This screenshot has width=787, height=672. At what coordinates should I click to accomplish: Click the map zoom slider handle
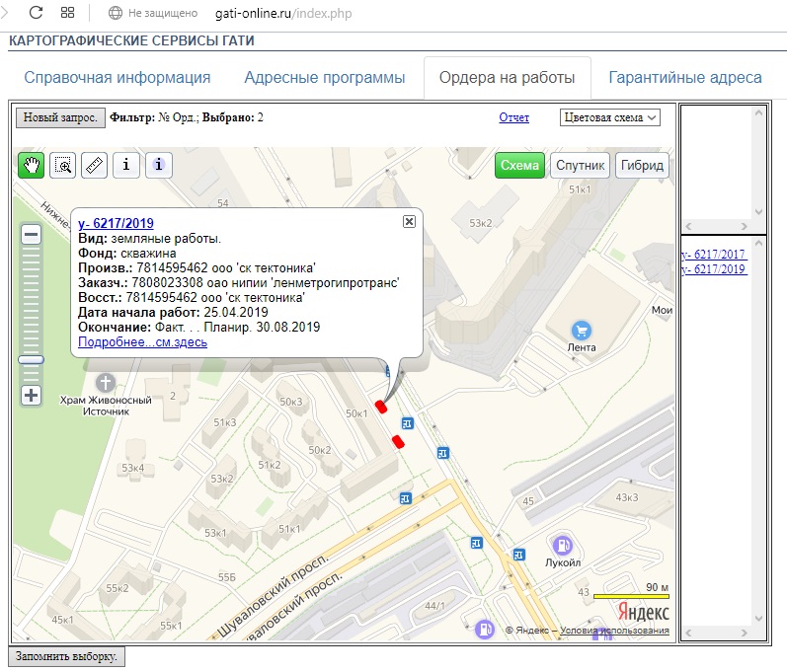click(x=31, y=360)
